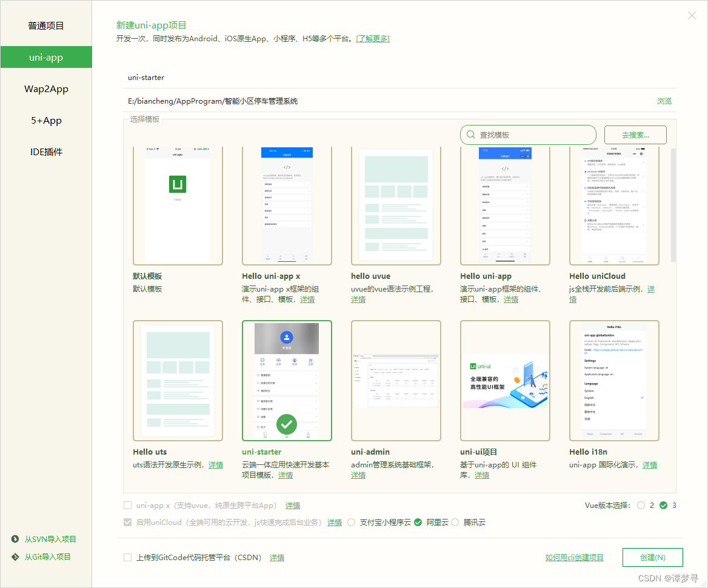The image size is (708, 588).
Task: Click the 从SVN导入项目 icon
Action: tap(15, 539)
